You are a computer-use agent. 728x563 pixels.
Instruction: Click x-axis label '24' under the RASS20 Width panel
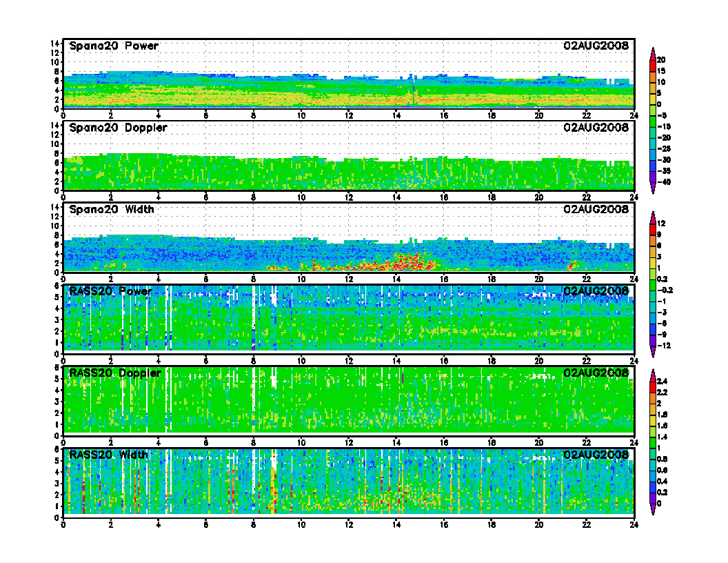[634, 525]
